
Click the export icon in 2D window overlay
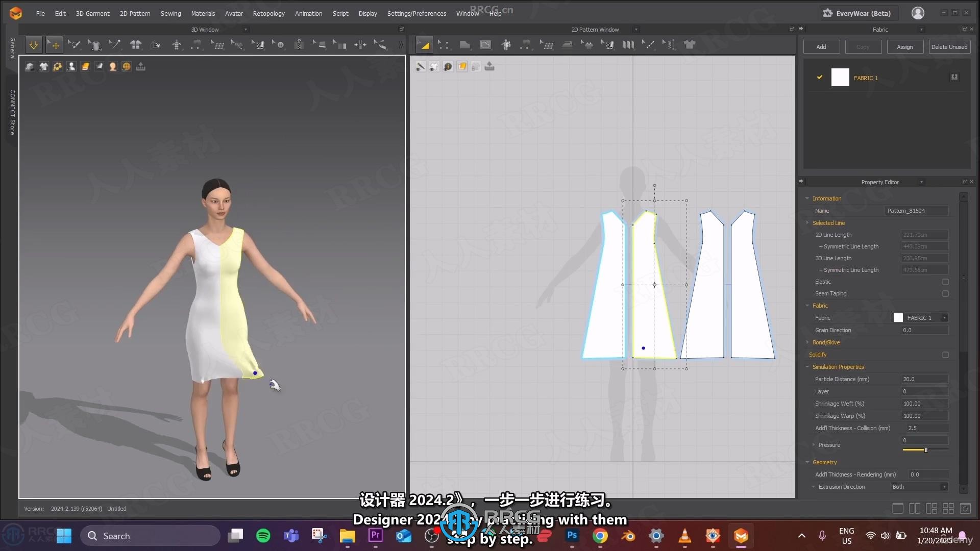coord(489,66)
